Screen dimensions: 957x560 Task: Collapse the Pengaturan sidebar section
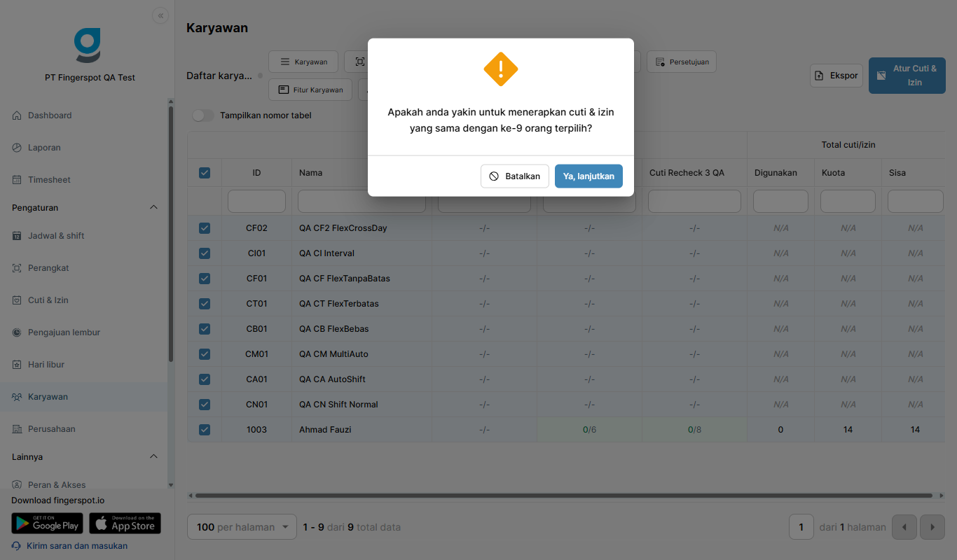[x=154, y=208]
